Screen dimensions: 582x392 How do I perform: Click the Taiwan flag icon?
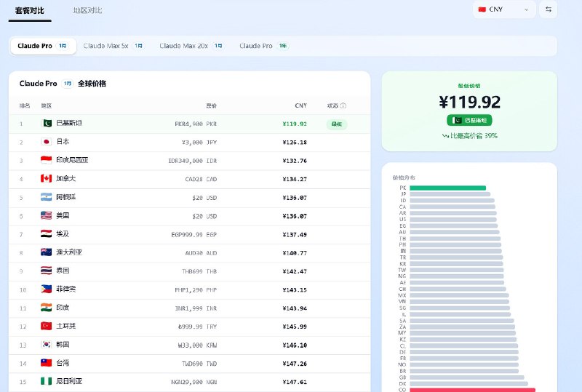(x=46, y=363)
